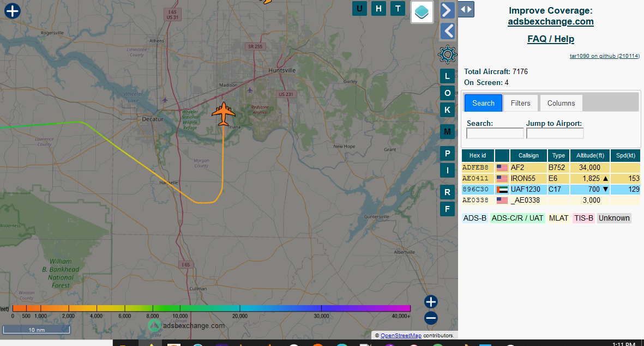
Task: Click the altitude color scale bar
Action: coord(212,308)
